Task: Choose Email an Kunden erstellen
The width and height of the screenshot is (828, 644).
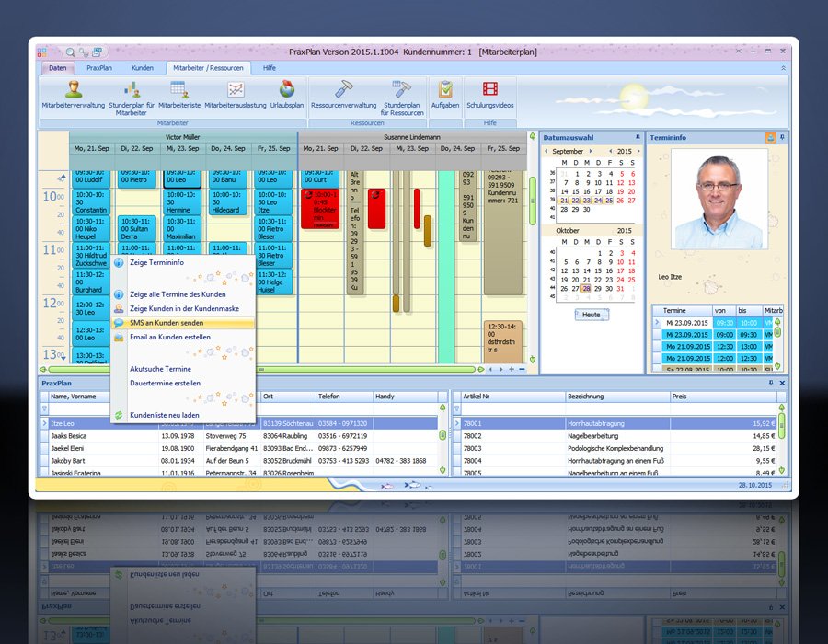Action: click(170, 337)
